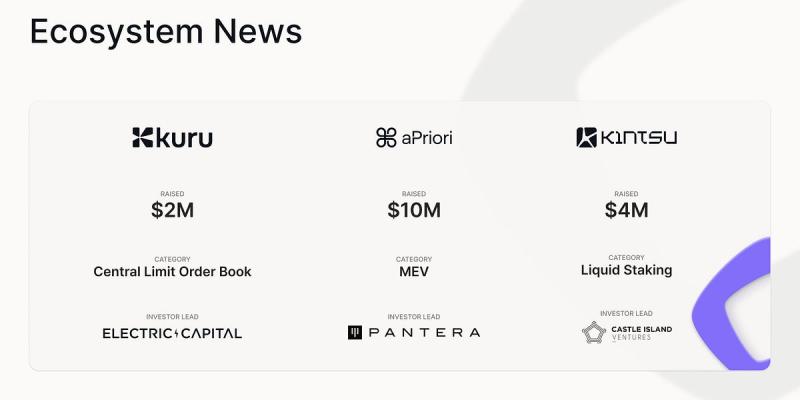Click the Pantera square logo icon
The width and height of the screenshot is (800, 400).
pos(355,333)
